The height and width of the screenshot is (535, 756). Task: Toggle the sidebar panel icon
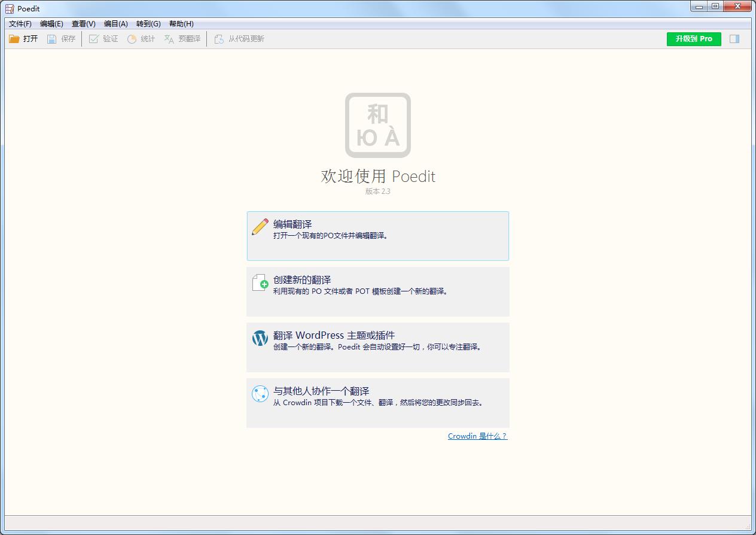pos(734,39)
